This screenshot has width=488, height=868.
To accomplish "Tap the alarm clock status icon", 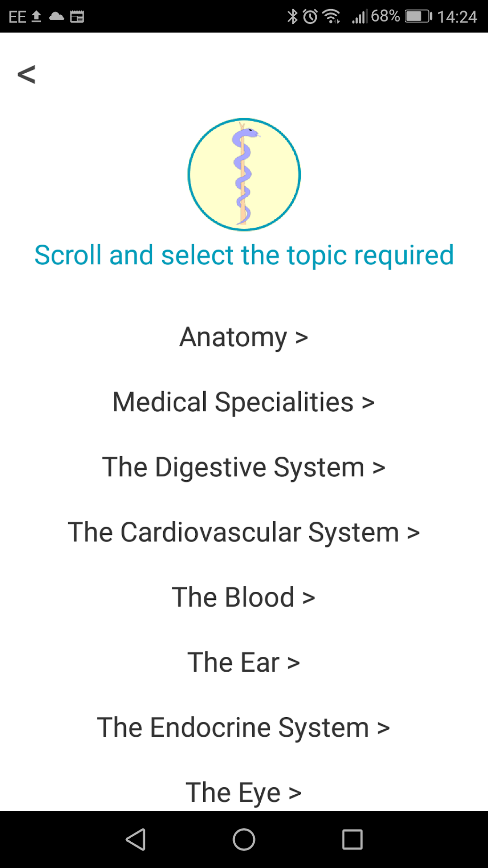I will tap(310, 17).
